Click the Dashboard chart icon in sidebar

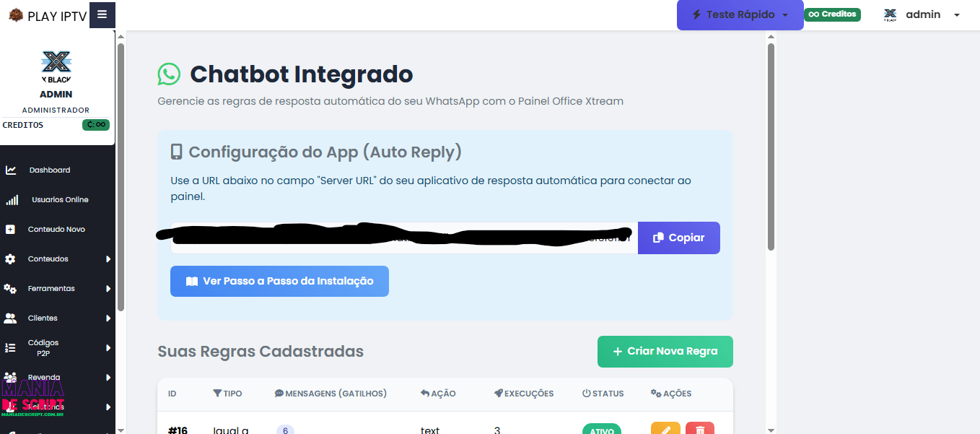pyautogui.click(x=11, y=170)
